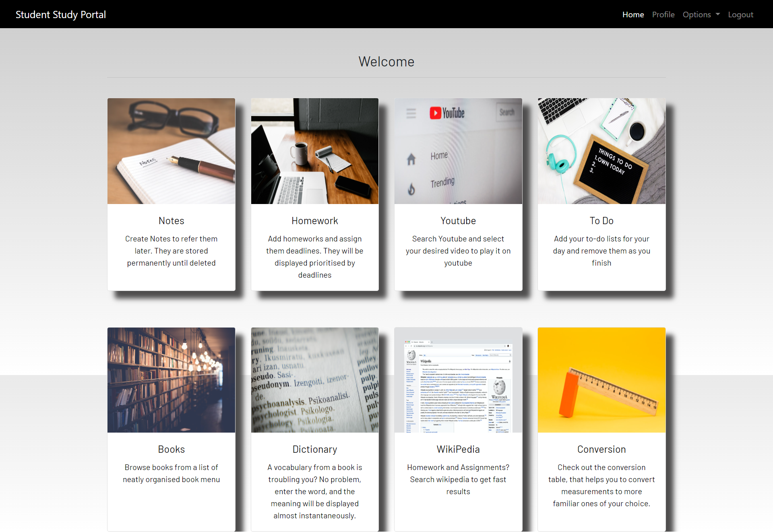Viewport: 773px width, 532px height.
Task: Open the Homework card heading
Action: (314, 221)
